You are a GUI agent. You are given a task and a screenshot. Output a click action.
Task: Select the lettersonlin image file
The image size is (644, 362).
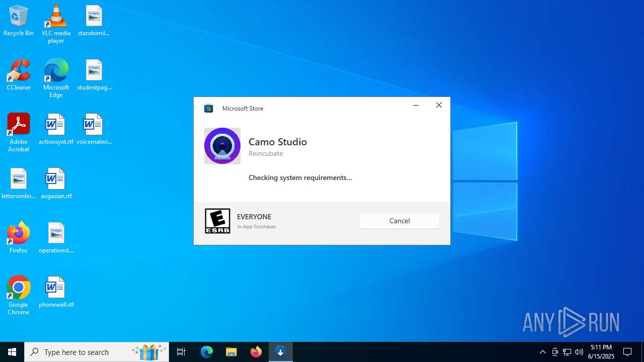pyautogui.click(x=19, y=184)
